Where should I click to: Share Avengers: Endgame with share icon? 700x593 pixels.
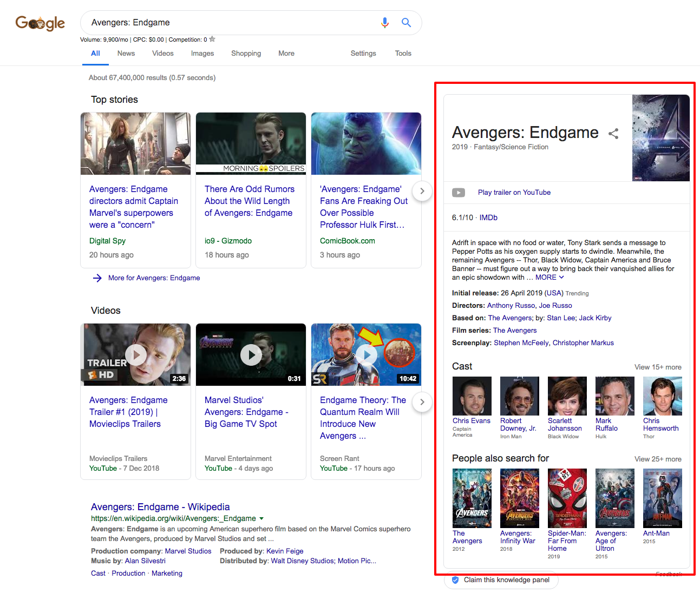click(613, 134)
